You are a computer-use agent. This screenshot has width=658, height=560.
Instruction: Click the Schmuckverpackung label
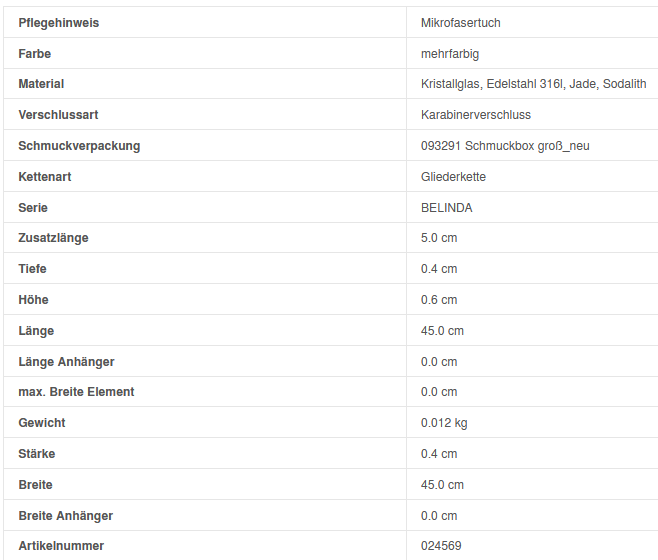click(x=79, y=146)
